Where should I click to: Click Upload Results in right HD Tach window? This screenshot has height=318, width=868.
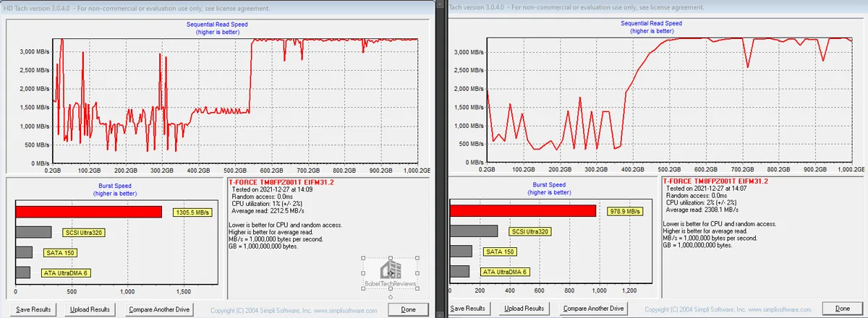525,309
